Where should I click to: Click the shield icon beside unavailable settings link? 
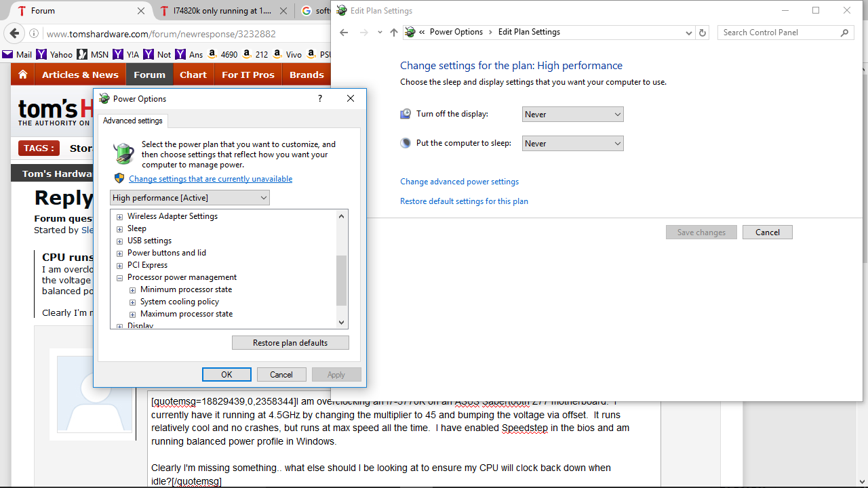pyautogui.click(x=119, y=178)
